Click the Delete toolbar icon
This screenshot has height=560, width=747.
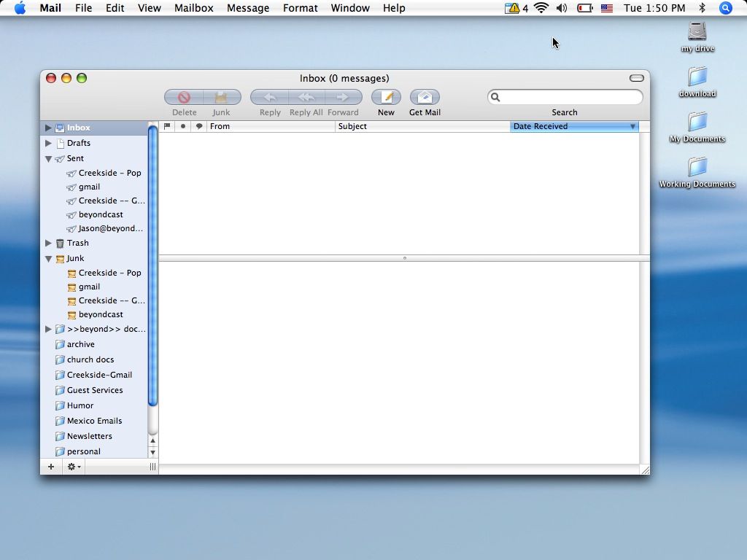click(x=184, y=98)
